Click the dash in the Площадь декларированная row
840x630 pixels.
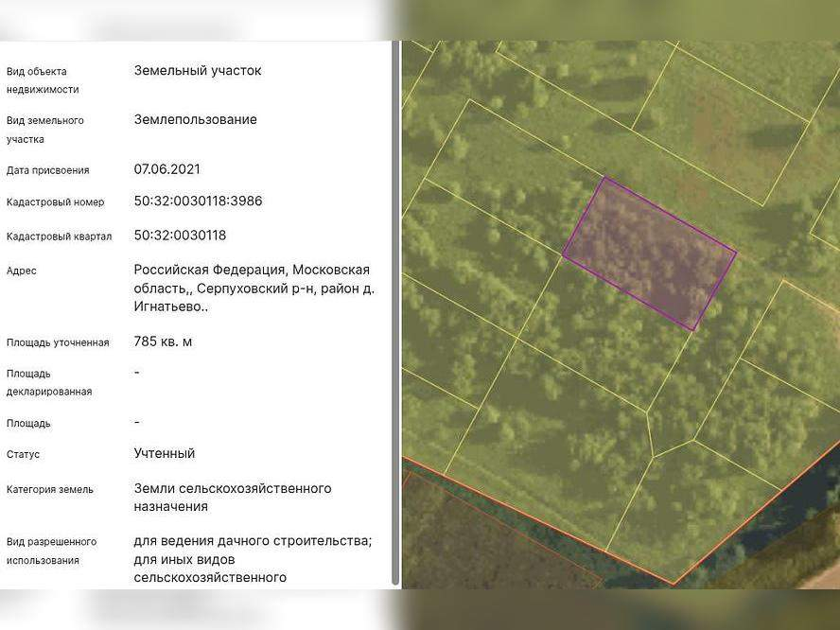(136, 373)
